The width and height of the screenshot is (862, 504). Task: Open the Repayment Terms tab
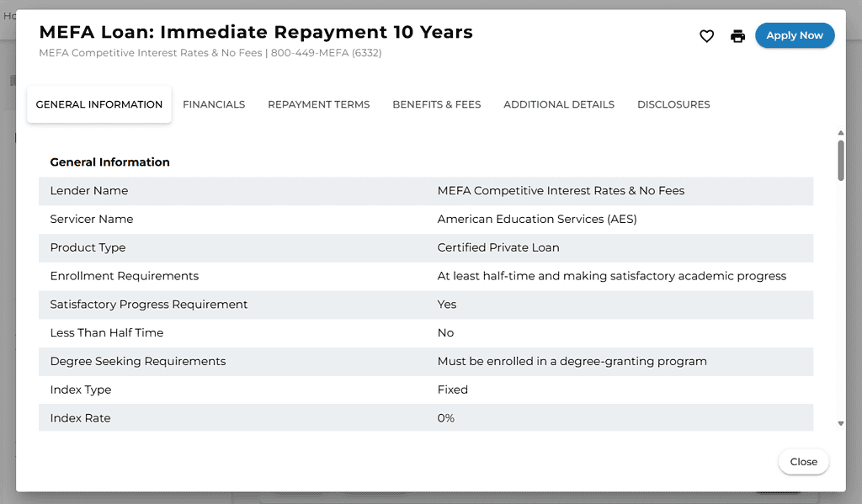coord(319,104)
